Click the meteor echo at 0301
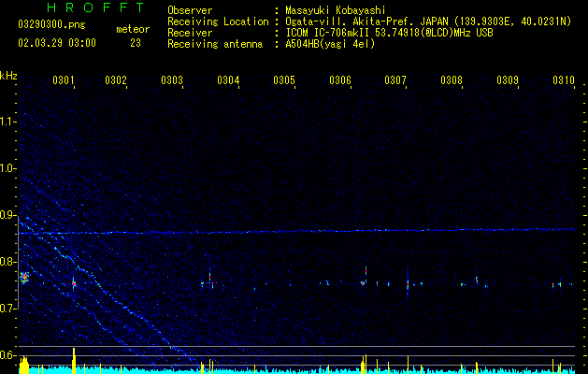 (x=74, y=283)
